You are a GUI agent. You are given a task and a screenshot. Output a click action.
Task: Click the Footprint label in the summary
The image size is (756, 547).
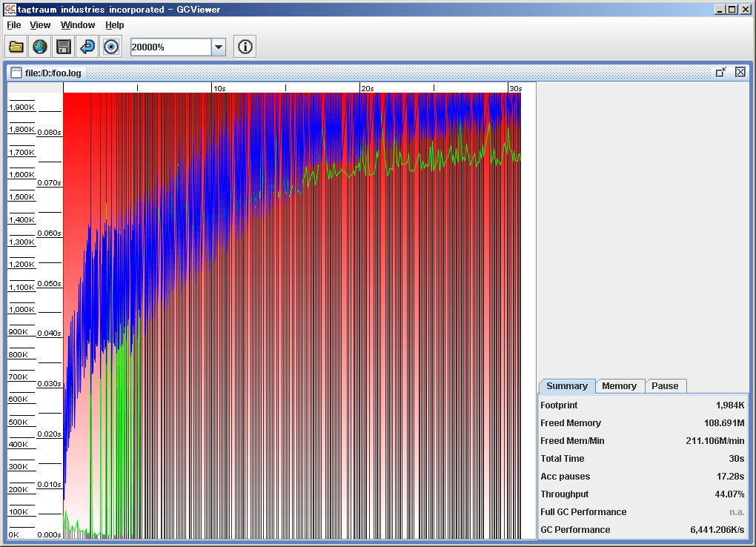(559, 405)
